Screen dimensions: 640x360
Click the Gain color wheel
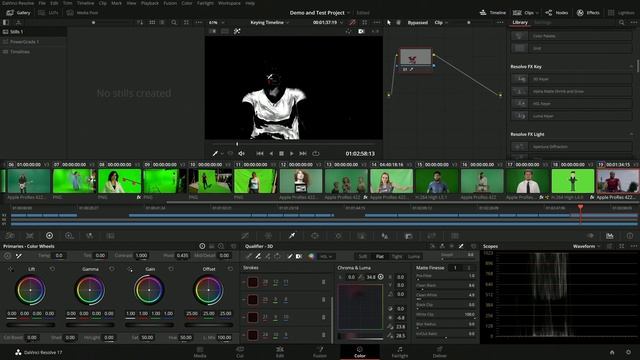point(149,290)
